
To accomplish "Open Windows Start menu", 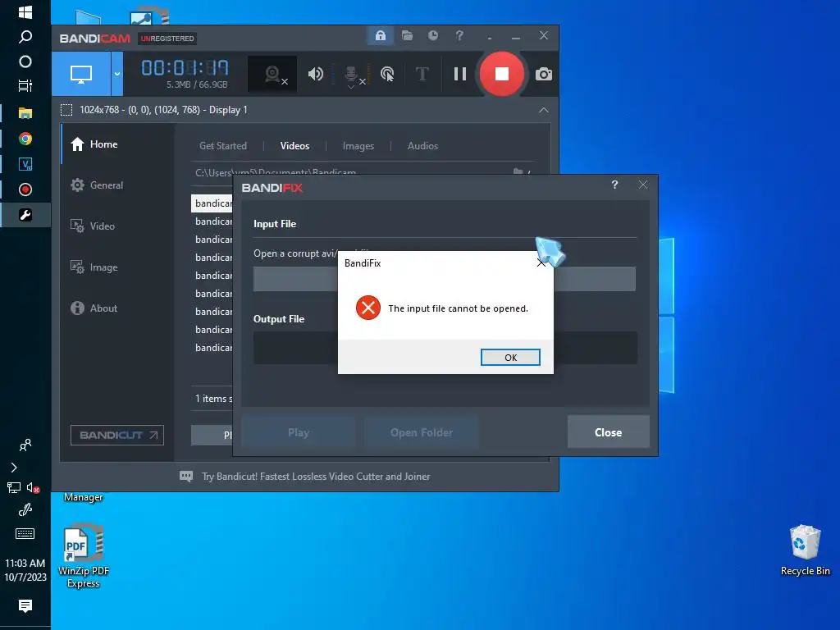I will tap(25, 11).
